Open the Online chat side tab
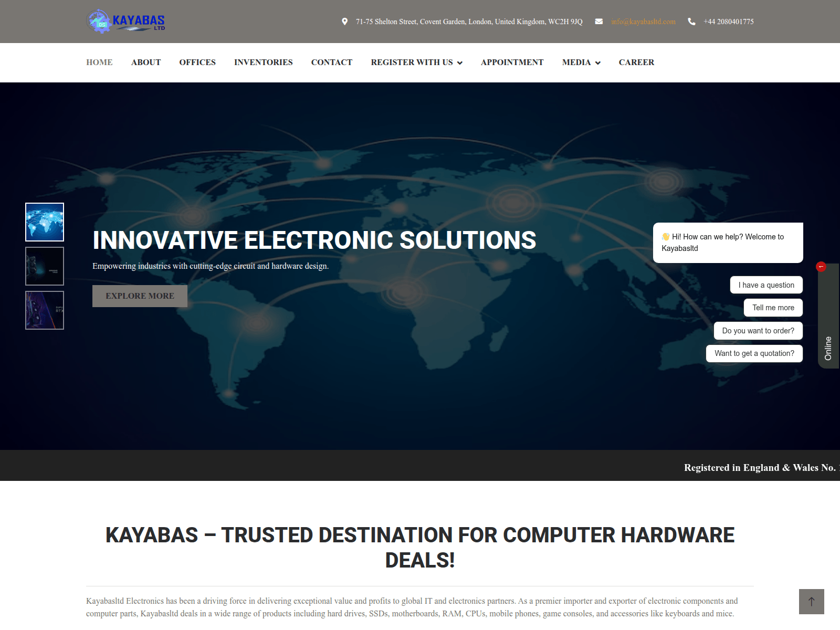840x630 pixels. click(828, 316)
